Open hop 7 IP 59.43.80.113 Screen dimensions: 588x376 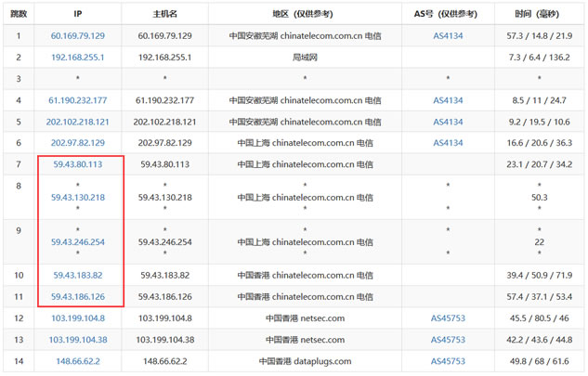pyautogui.click(x=77, y=164)
